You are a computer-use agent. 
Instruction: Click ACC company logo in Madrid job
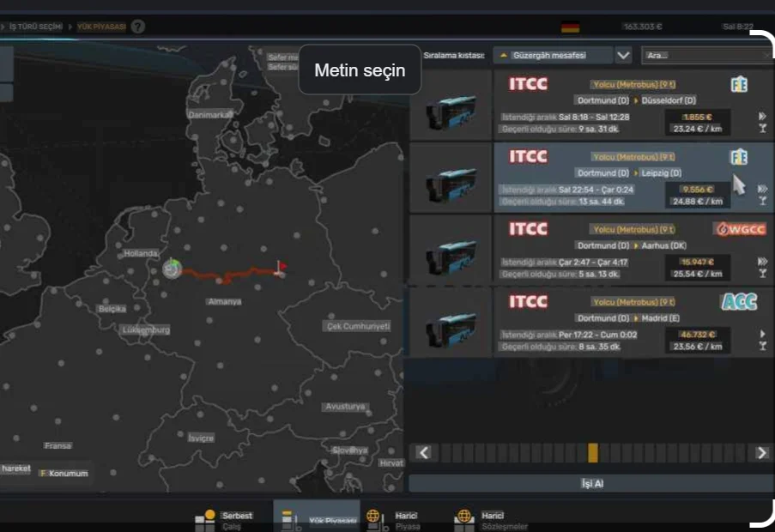pos(739,301)
